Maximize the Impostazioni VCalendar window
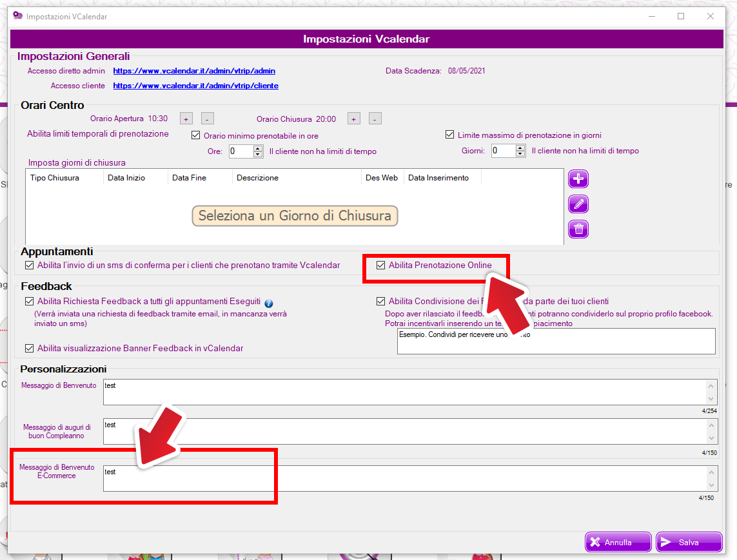The image size is (737, 560). click(681, 17)
